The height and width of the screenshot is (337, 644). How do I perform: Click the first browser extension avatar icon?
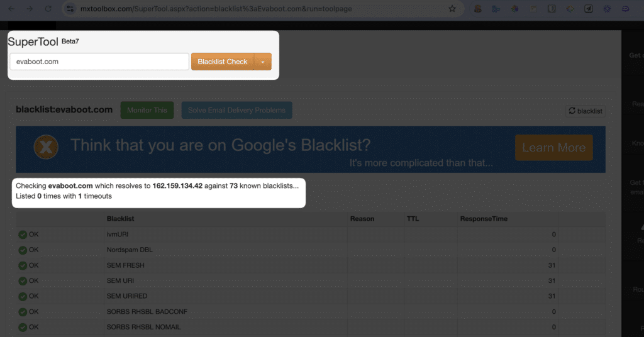coord(478,9)
